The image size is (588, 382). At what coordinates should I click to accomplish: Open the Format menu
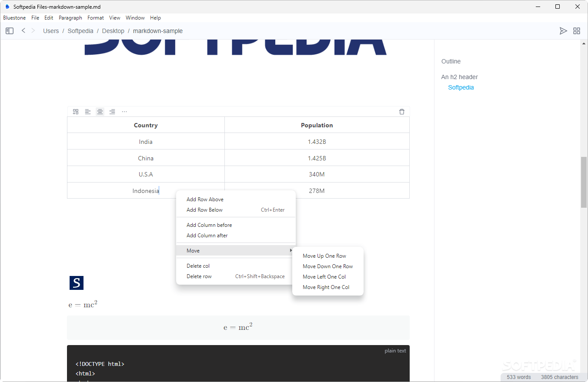(96, 18)
